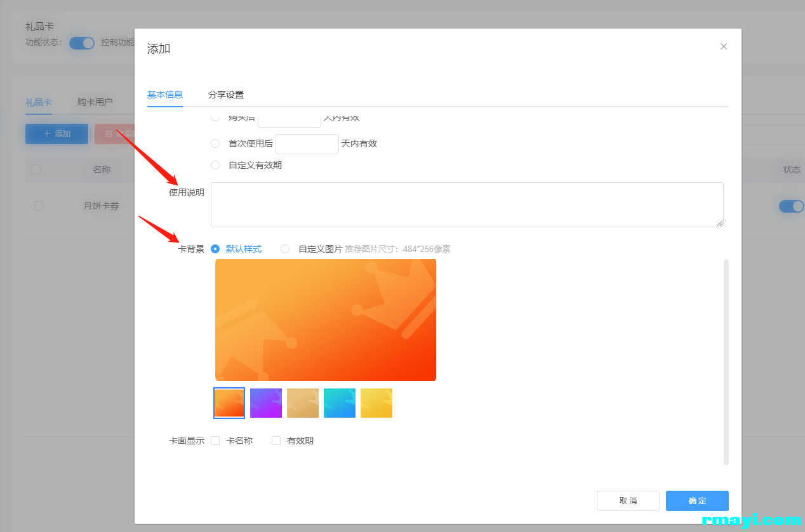805x532 pixels.
Task: Select the 首次使用后 validity radio option
Action: coord(215,143)
